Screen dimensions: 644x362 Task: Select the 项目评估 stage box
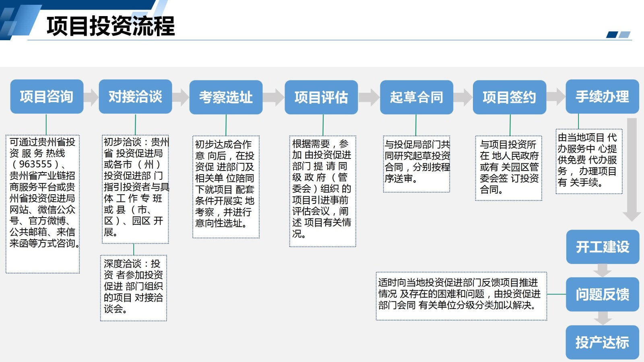point(322,97)
